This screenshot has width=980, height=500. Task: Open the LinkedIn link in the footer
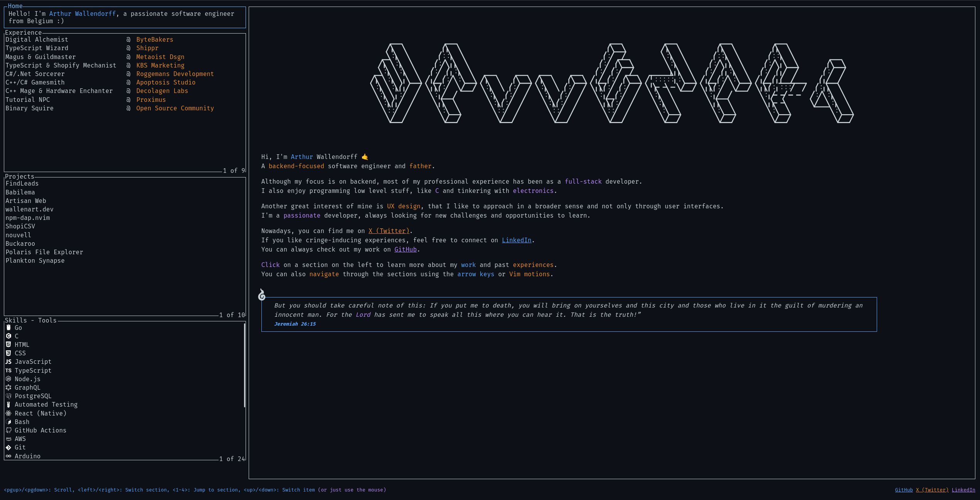[x=963, y=490]
